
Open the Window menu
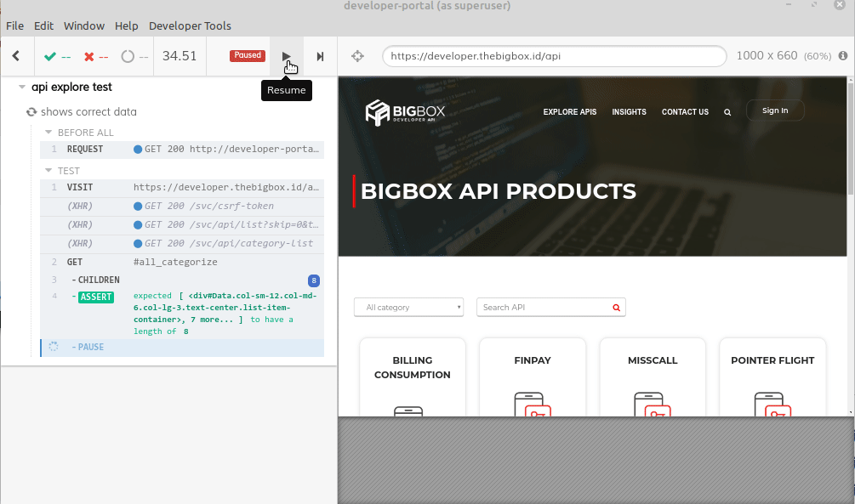coord(84,25)
